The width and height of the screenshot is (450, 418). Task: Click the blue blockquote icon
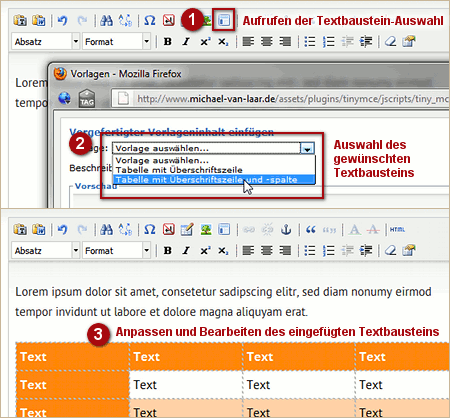point(311,229)
